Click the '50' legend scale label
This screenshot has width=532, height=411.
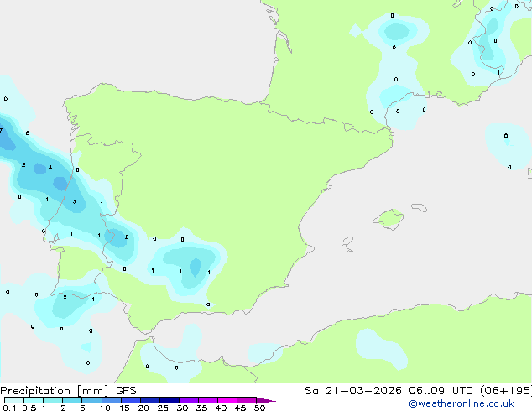point(259,408)
